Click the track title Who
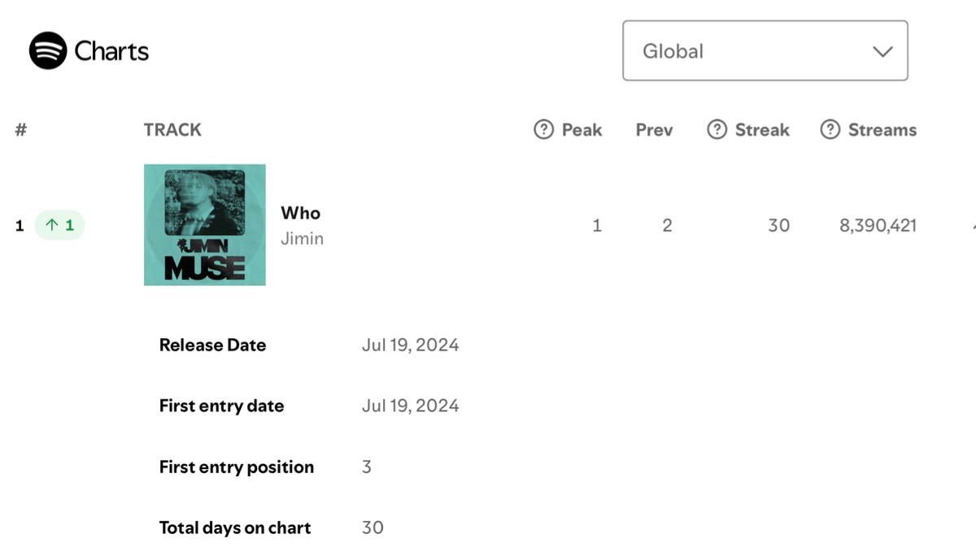This screenshot has width=976, height=560. pos(301,213)
